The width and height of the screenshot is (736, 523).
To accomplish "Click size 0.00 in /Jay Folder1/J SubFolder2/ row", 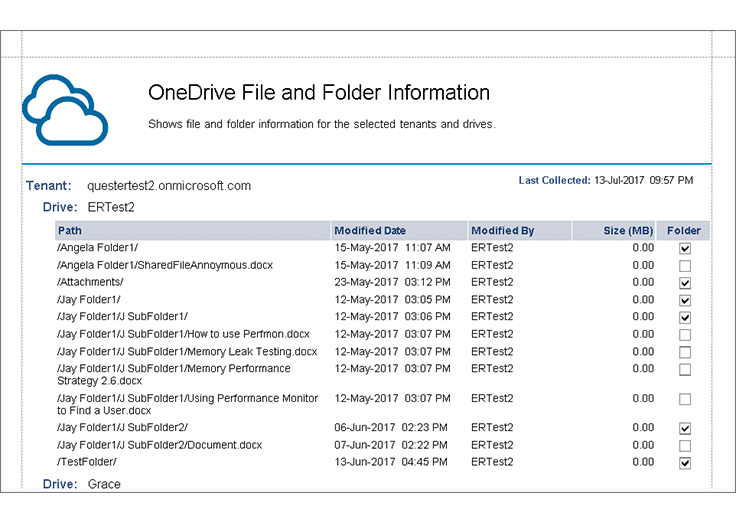I will (x=643, y=427).
